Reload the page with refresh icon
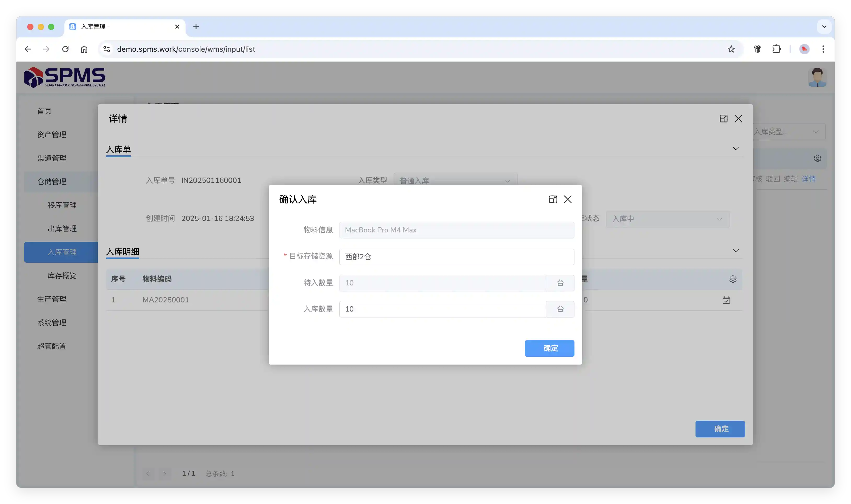Screen dimensions: 851x504 pyautogui.click(x=65, y=49)
